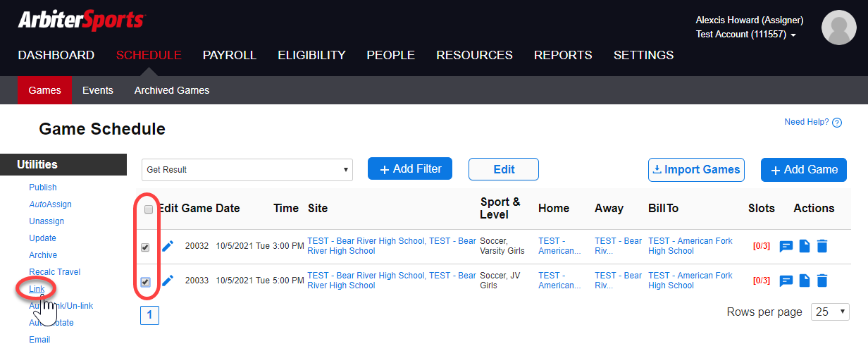The height and width of the screenshot is (344, 868).
Task: Open the ELIGIBILITY menu
Action: [x=311, y=55]
